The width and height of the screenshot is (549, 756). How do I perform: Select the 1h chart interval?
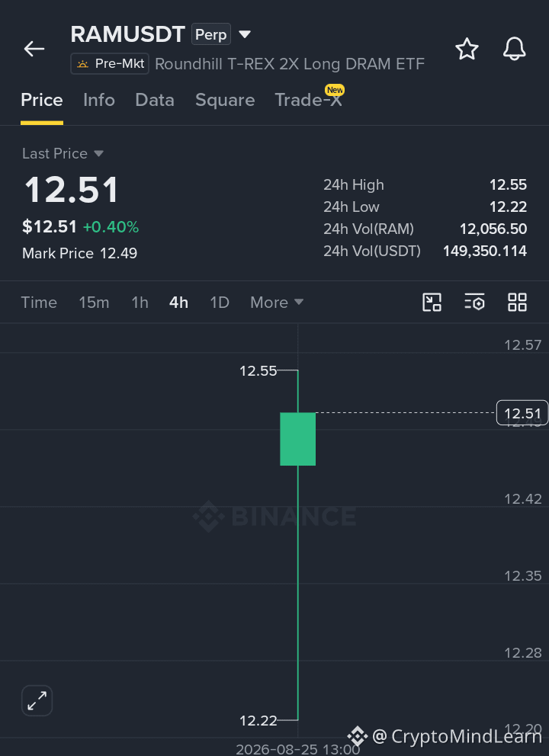click(140, 303)
